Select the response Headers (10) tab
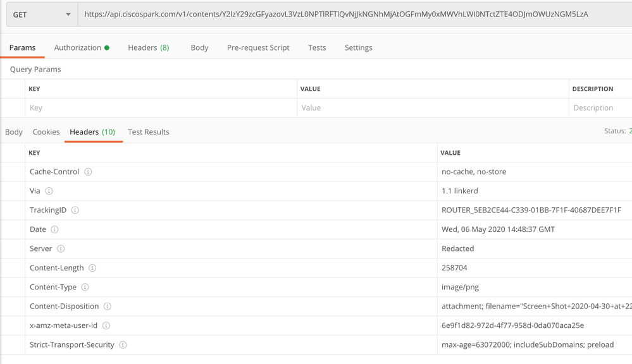Viewport: 632px width, 364px height. tap(92, 132)
